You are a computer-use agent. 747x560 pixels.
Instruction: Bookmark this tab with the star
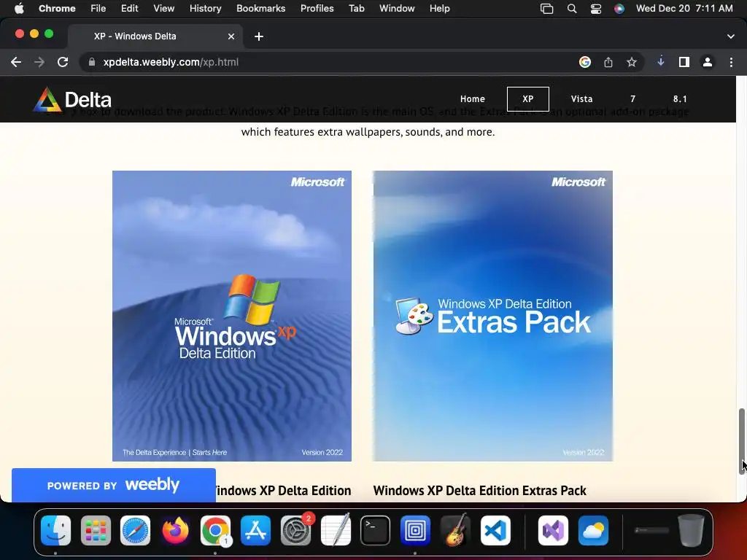[631, 62]
